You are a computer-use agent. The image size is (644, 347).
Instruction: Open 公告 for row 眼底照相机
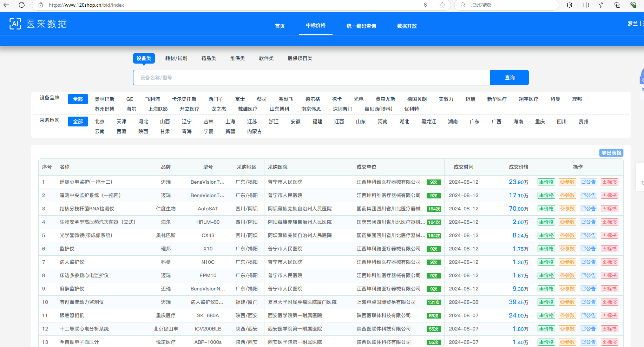[589, 315]
